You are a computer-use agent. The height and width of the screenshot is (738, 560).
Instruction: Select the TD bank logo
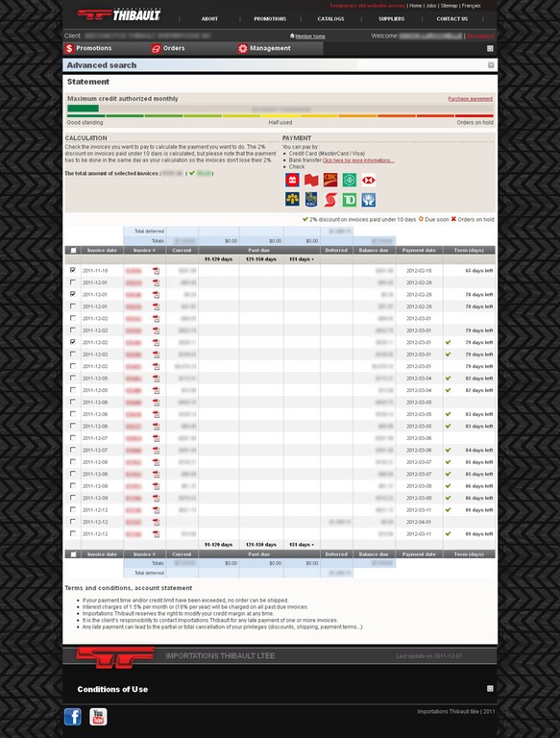coord(350,200)
